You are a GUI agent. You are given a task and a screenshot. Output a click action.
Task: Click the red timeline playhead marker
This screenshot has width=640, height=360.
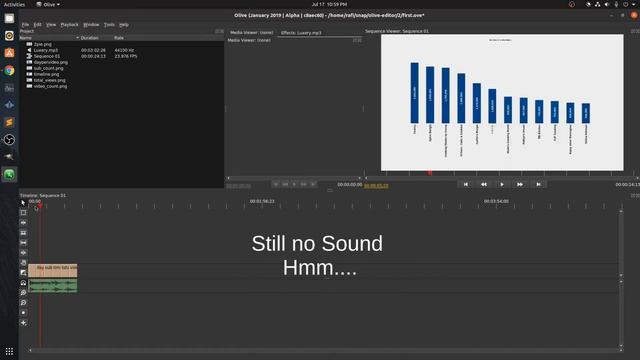pos(40,205)
